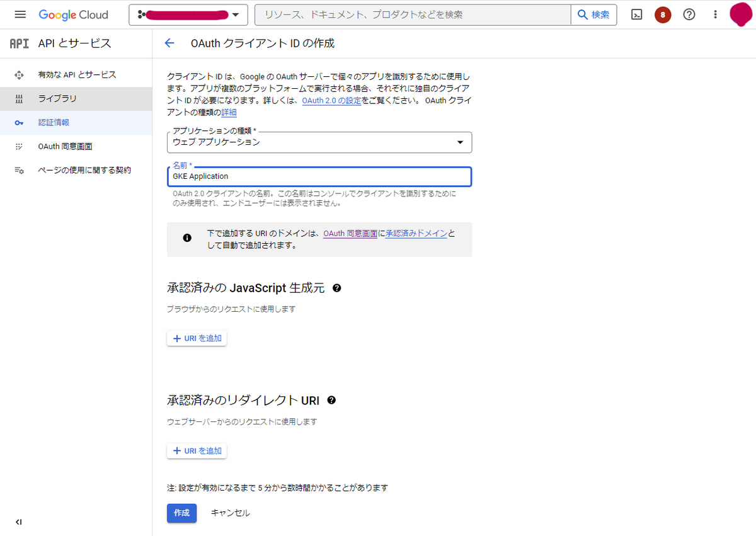Click the 有効な API とサービス icon
Viewport: 756px width, 536px height.
19,75
